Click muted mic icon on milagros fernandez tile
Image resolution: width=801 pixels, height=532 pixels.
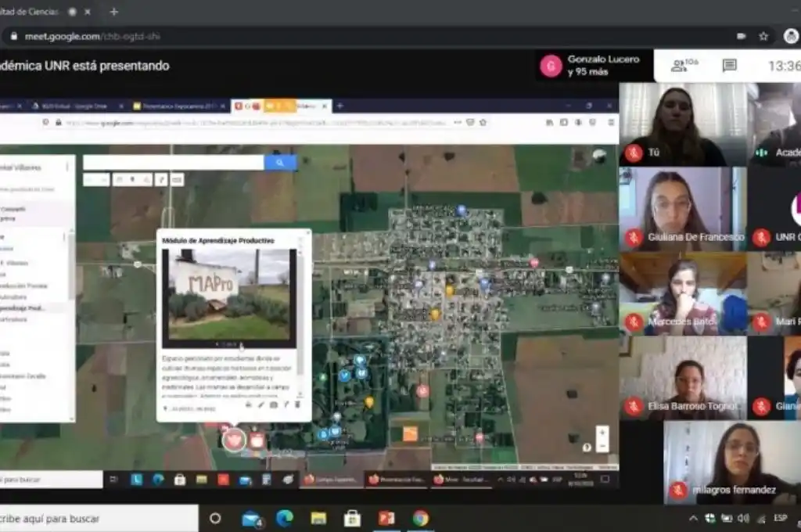tap(677, 491)
